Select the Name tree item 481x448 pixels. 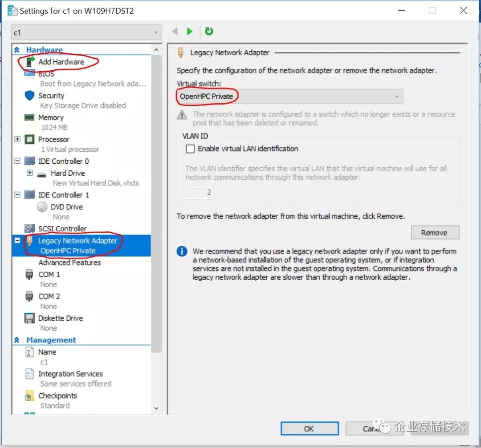(47, 352)
